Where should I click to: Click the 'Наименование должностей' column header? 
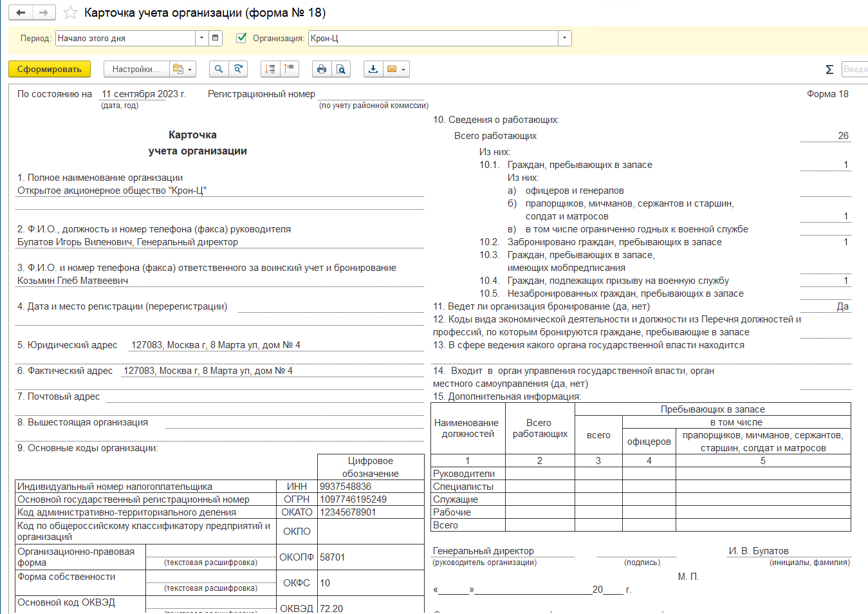click(468, 429)
